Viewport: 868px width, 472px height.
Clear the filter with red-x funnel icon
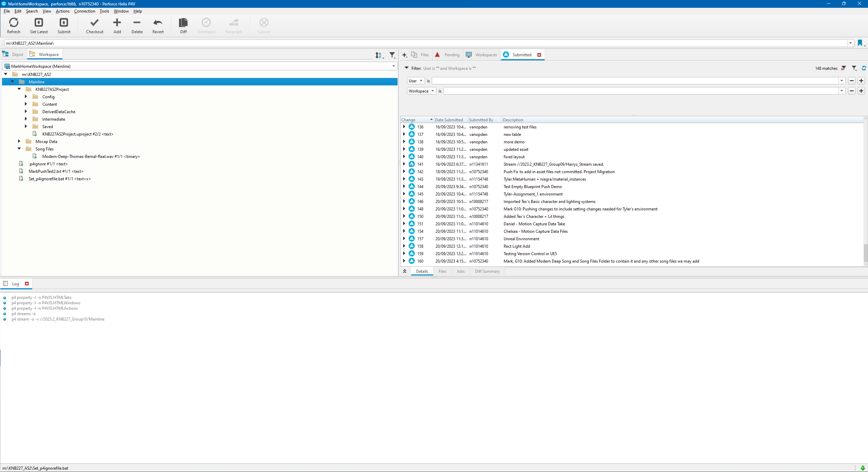[844, 68]
